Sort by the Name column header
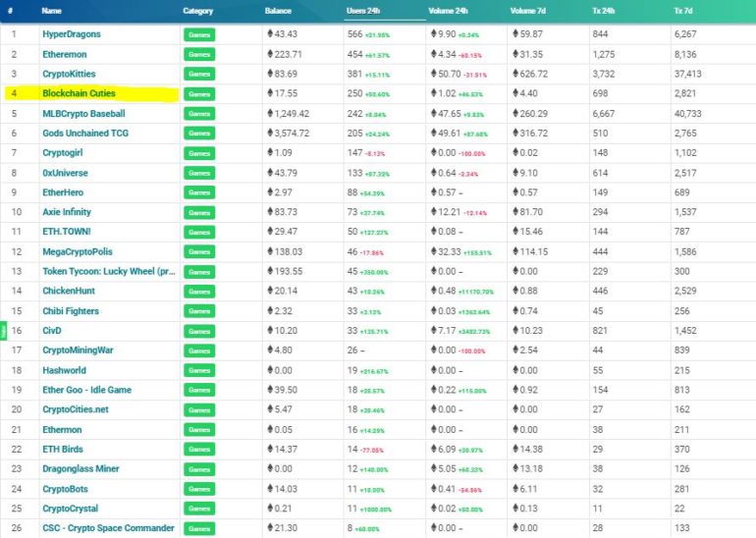 tap(52, 11)
